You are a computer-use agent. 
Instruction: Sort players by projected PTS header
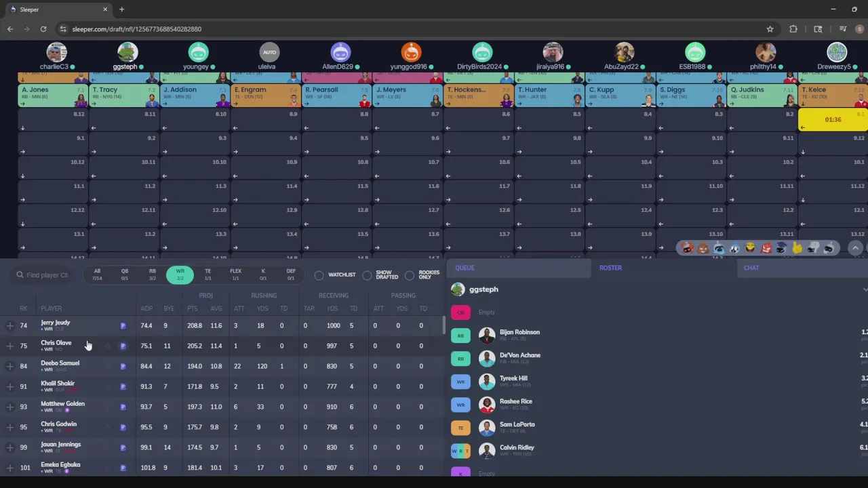(193, 308)
